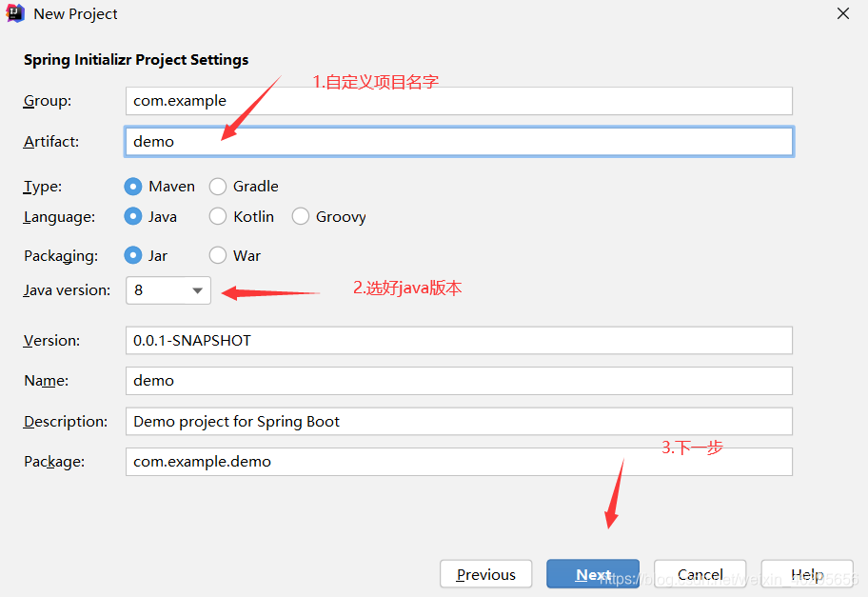Cancel the new project wizard
Viewport: 868px width, 597px height.
700,574
